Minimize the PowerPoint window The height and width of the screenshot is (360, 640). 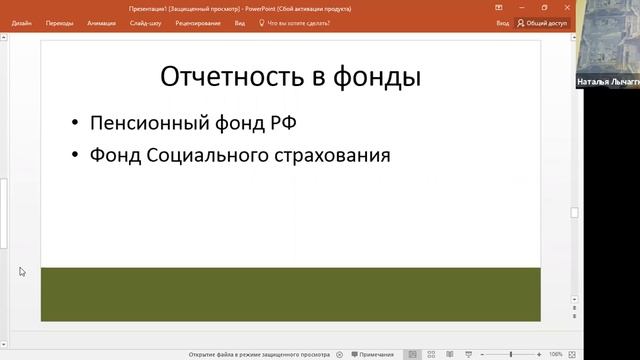(522, 8)
